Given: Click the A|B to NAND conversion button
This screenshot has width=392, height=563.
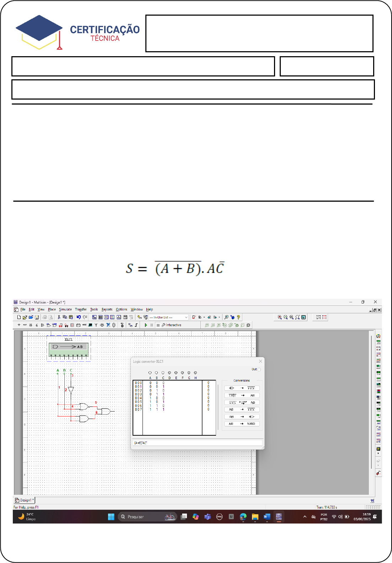Looking at the screenshot, I should (242, 424).
